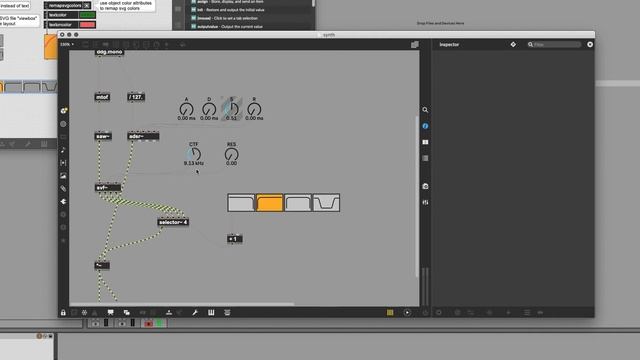This screenshot has width=640, height=360.
Task: Toggle the grid icon in bottom toolbar
Action: click(84, 313)
